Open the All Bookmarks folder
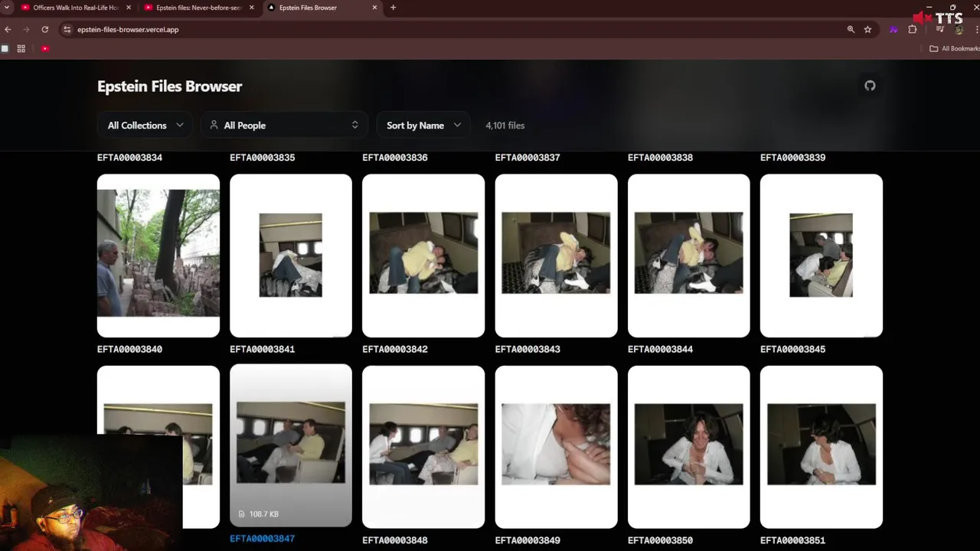This screenshot has width=980, height=551. click(954, 48)
